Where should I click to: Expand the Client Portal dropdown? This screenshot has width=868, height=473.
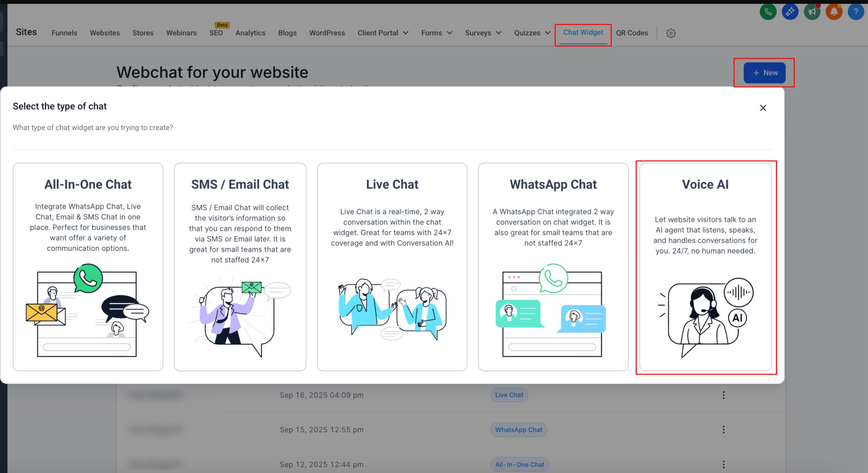(383, 33)
